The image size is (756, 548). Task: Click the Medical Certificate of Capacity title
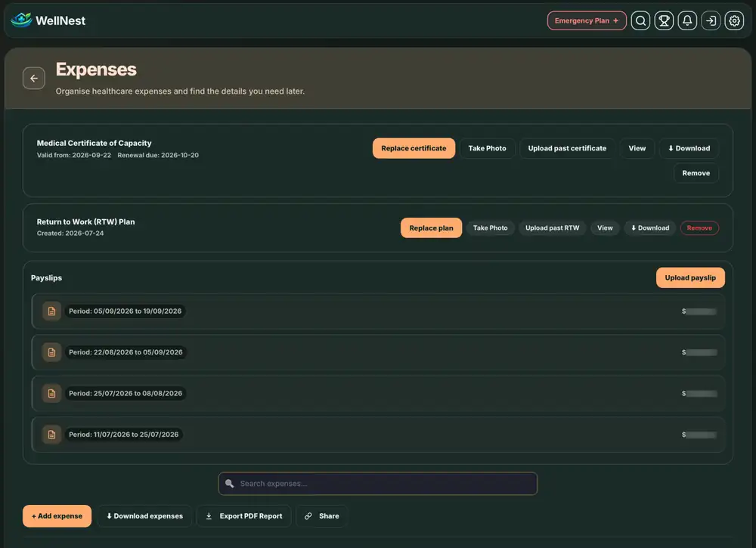tap(94, 143)
